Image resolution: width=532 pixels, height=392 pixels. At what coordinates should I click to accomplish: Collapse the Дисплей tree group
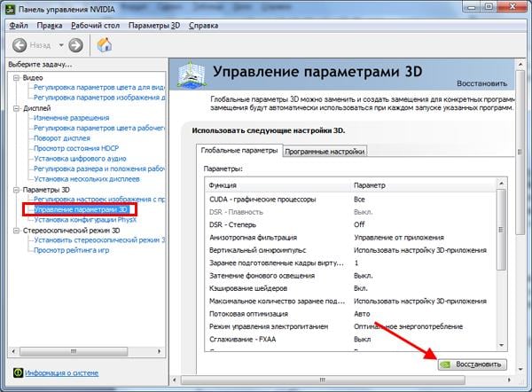point(14,108)
